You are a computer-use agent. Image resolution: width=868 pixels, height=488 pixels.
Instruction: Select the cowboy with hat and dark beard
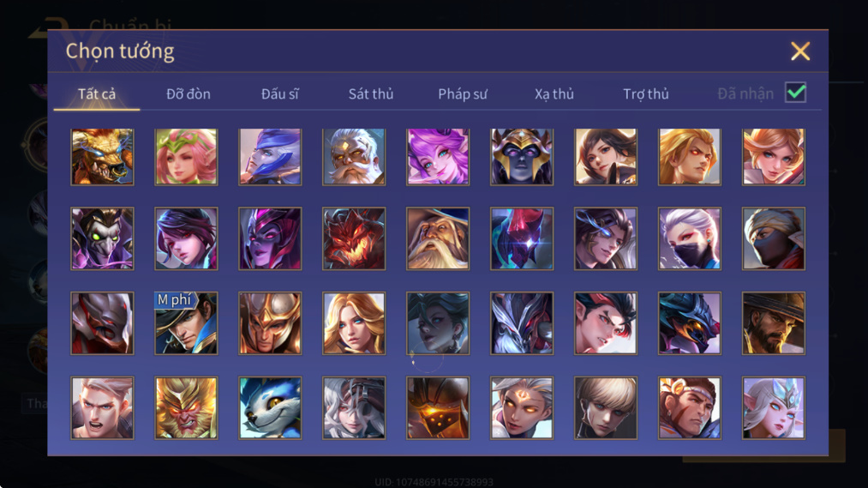click(x=774, y=323)
